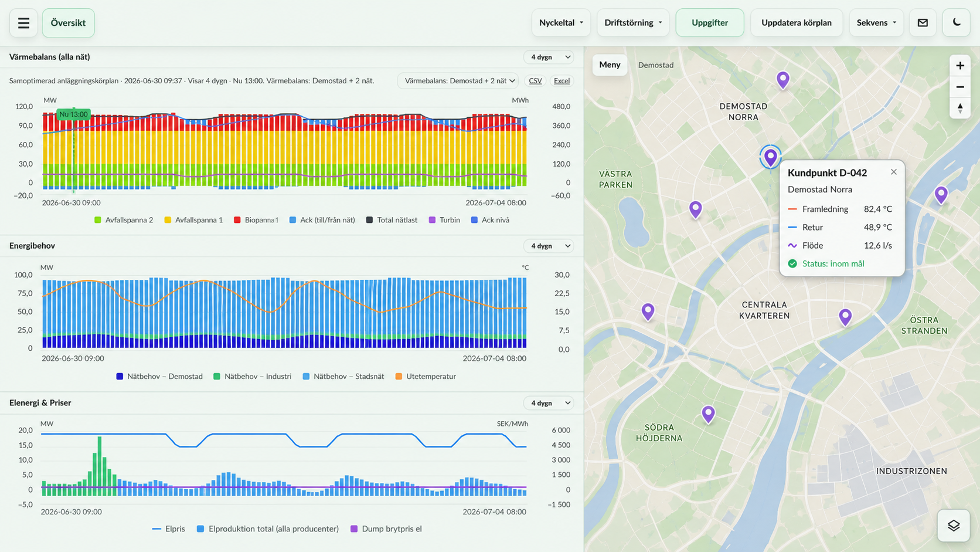Toggle Utetemperatur legend entry
The height and width of the screenshot is (552, 980).
coord(426,377)
